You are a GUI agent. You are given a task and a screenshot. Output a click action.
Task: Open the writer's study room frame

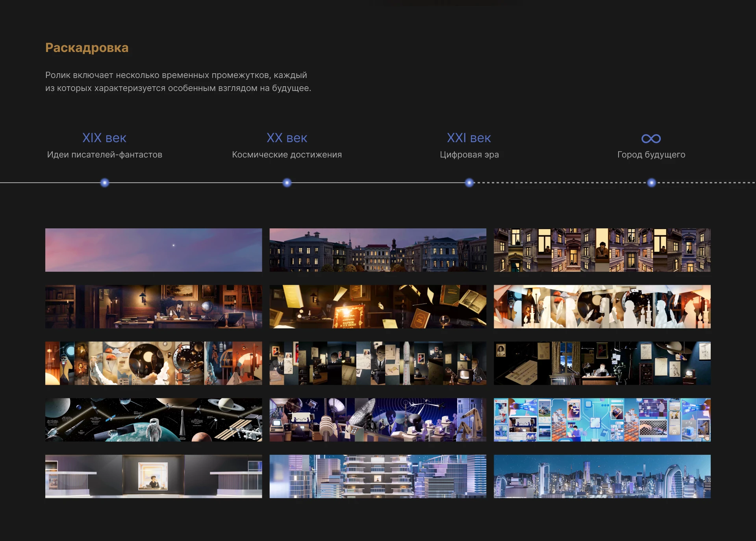coord(154,307)
